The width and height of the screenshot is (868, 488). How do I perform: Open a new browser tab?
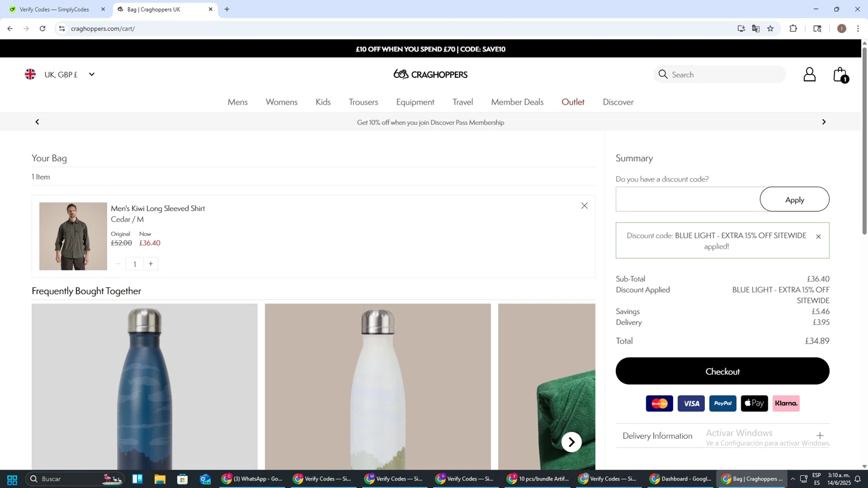(x=227, y=9)
